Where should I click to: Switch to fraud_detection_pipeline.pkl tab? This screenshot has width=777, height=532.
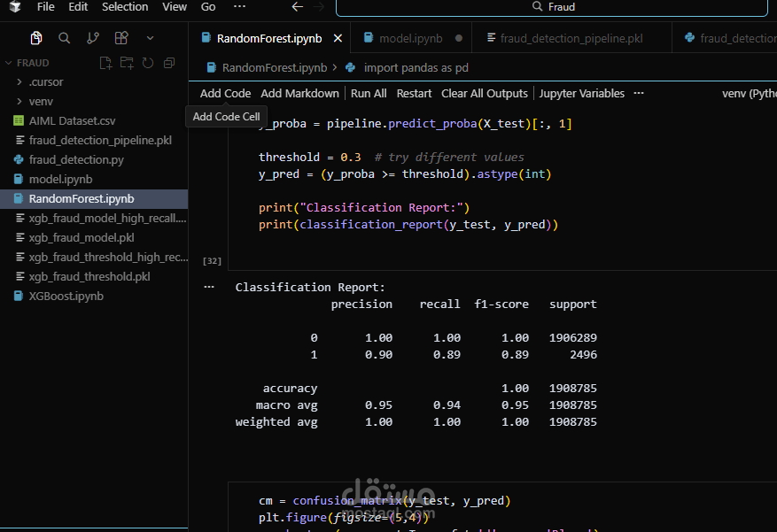click(x=571, y=38)
